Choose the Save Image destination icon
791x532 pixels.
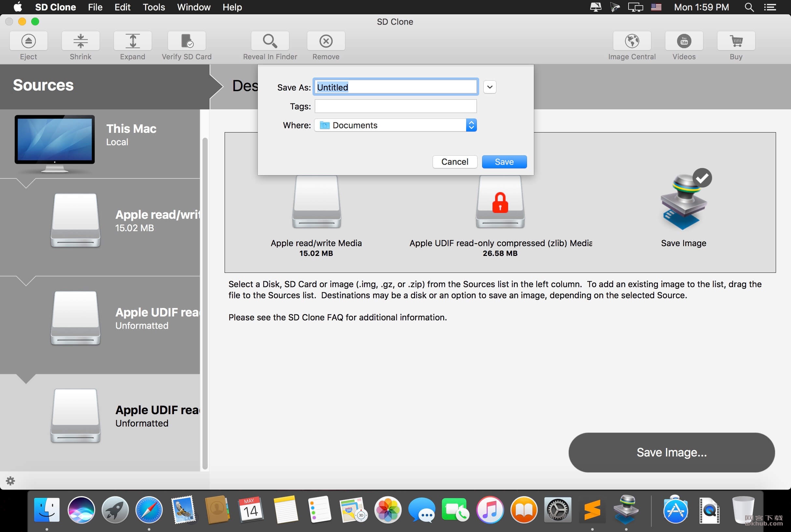684,200
